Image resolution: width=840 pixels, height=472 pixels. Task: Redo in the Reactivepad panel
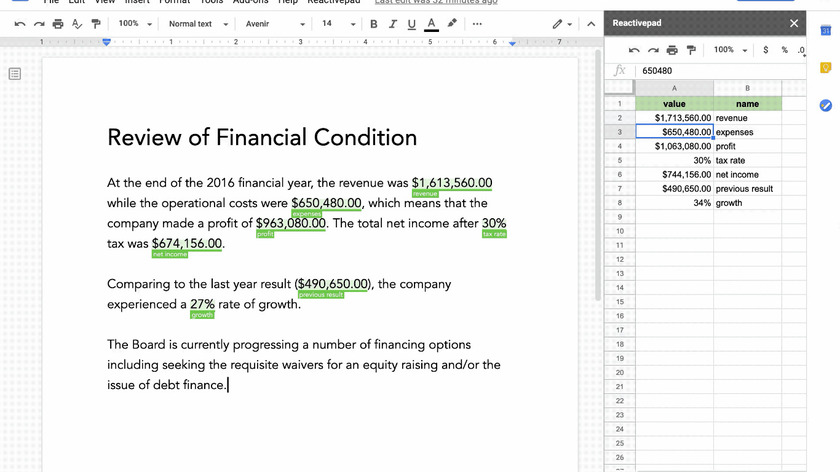click(653, 50)
